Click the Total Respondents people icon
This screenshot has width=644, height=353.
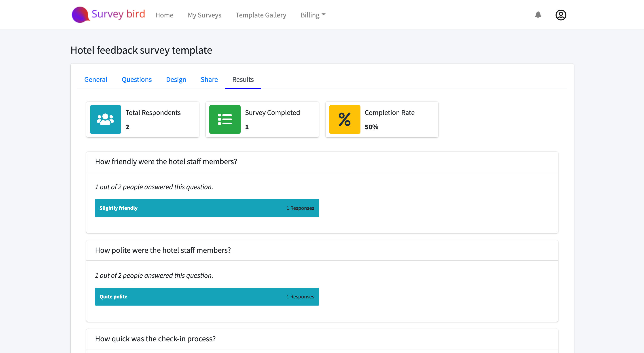[105, 119]
